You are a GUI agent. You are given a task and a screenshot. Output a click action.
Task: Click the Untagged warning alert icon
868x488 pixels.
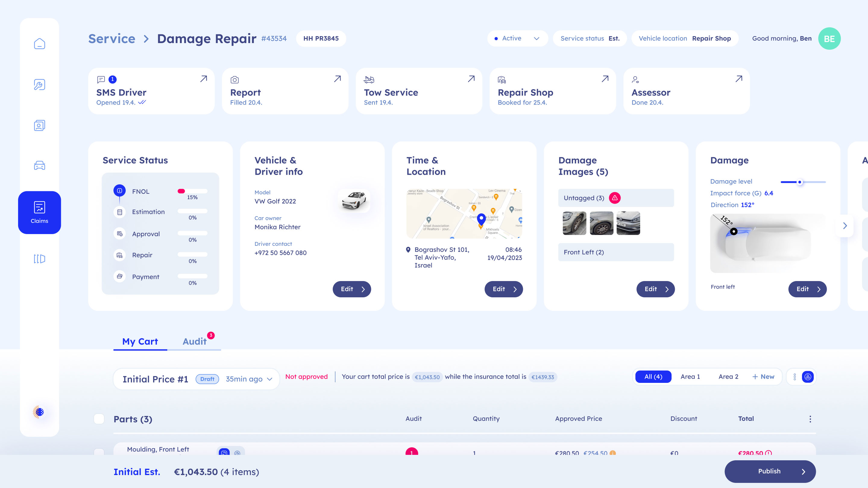615,198
